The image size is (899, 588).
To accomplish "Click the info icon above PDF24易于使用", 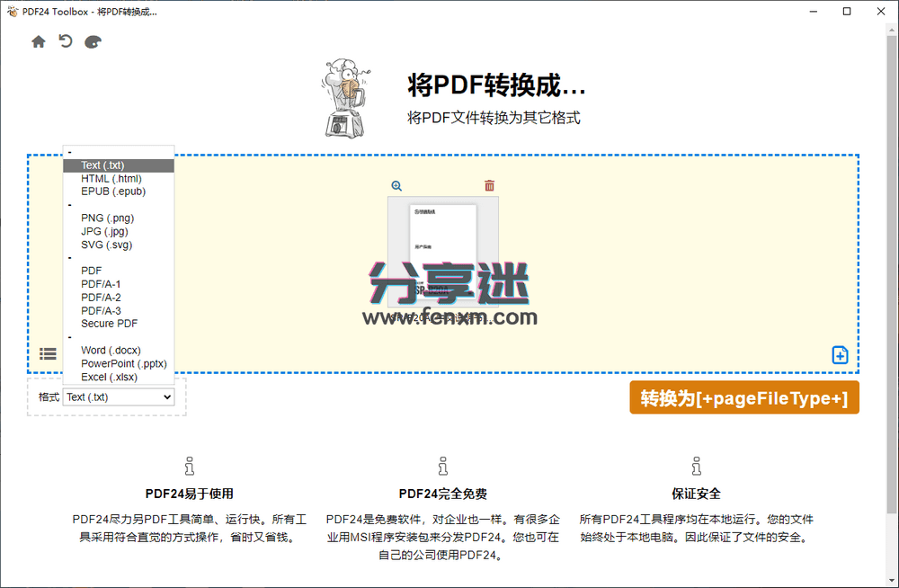I will tap(189, 466).
